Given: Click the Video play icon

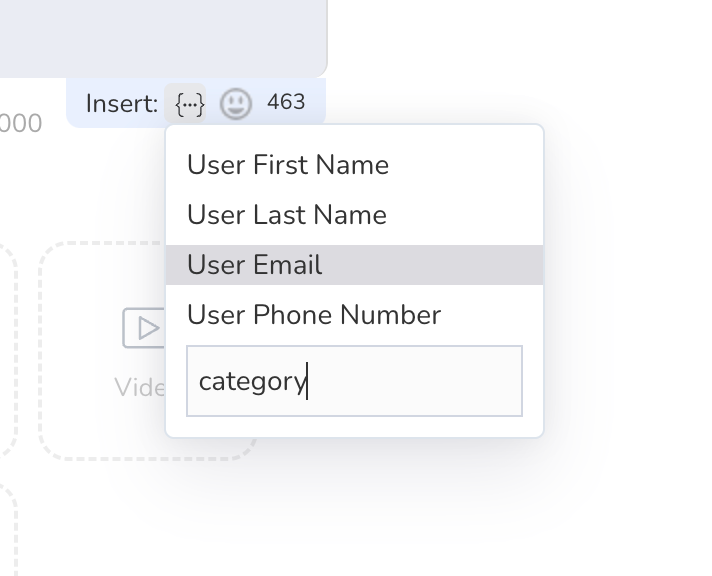Looking at the screenshot, I should 143,328.
